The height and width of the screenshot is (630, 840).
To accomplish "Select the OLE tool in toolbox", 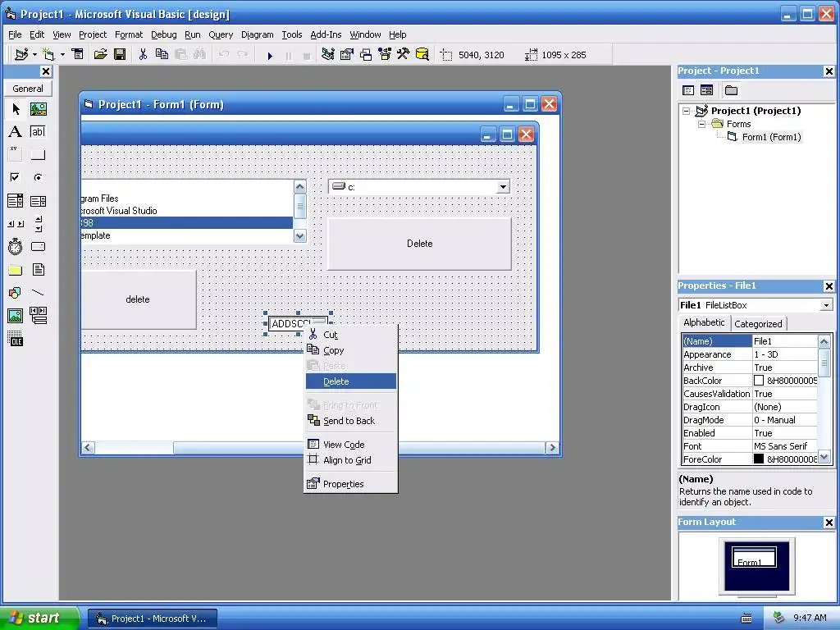I will point(16,339).
